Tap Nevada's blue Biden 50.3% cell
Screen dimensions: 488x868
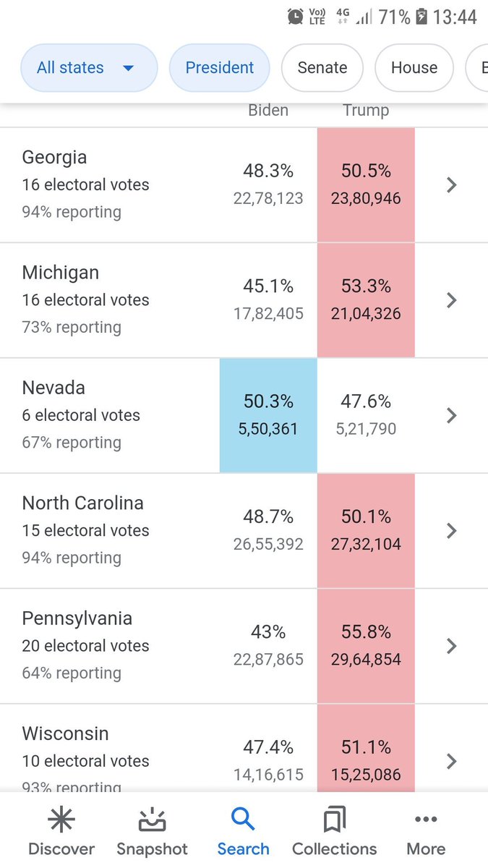(x=268, y=415)
